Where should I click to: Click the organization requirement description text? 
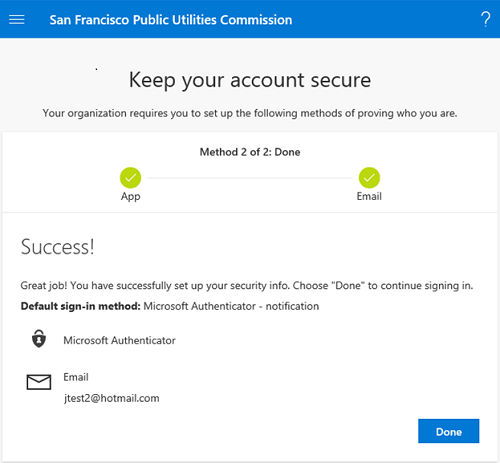click(x=250, y=113)
